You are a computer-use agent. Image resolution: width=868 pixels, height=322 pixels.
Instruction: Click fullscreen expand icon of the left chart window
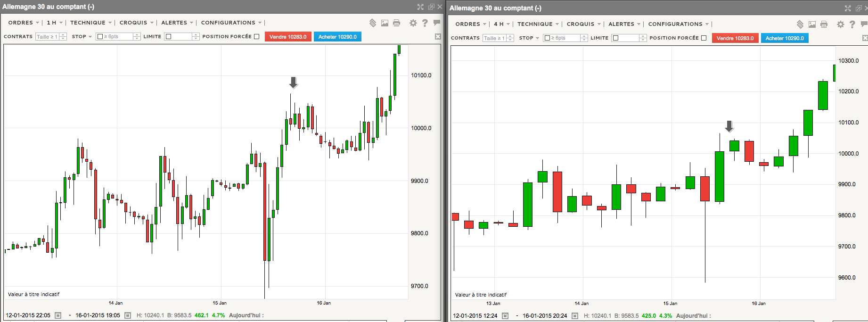click(x=420, y=7)
